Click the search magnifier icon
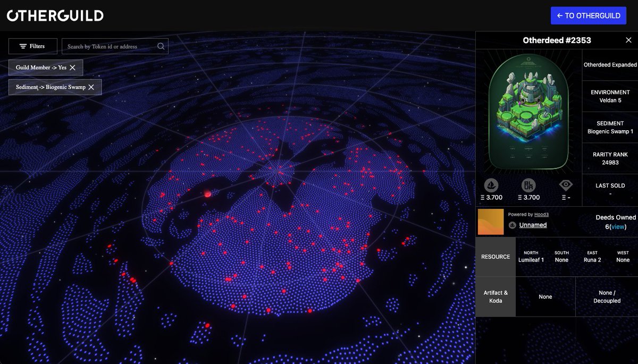This screenshot has height=364, width=638. pyautogui.click(x=161, y=46)
